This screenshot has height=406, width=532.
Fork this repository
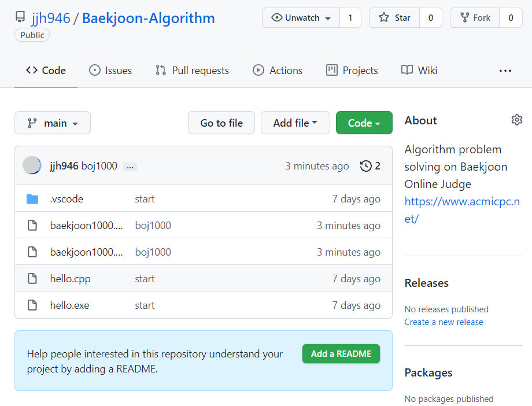coord(475,18)
